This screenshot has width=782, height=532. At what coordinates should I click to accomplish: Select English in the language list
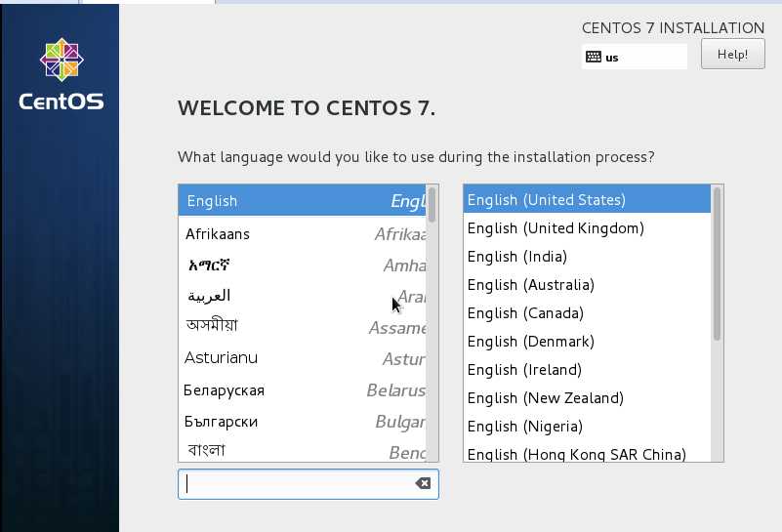click(303, 200)
